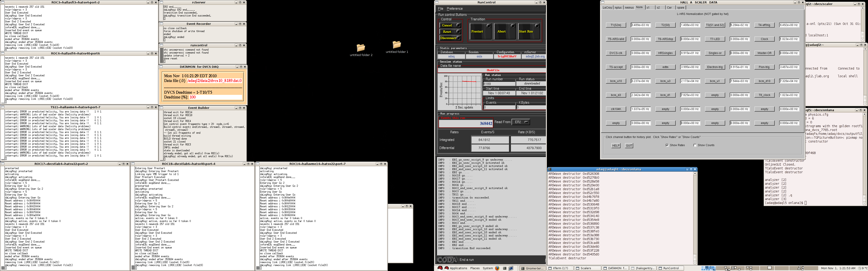Click the T8_clock channel button

[x=764, y=95]
